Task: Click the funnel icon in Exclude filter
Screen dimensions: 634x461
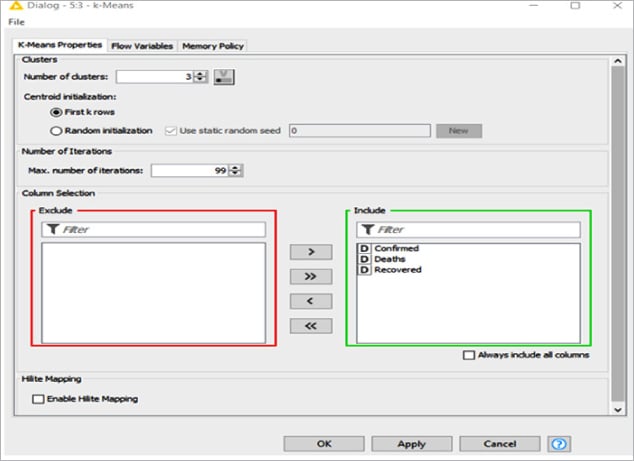Action: (x=53, y=229)
